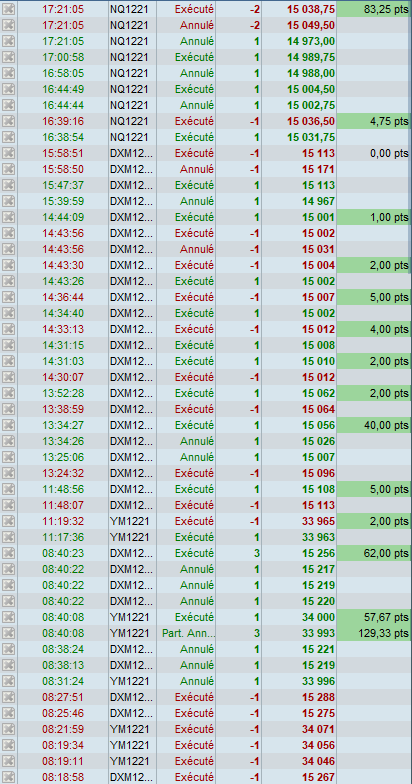Image resolution: width=412 pixels, height=784 pixels.
Task: Click the X icon beside the 14:43:30 order
Action: (x=8, y=265)
